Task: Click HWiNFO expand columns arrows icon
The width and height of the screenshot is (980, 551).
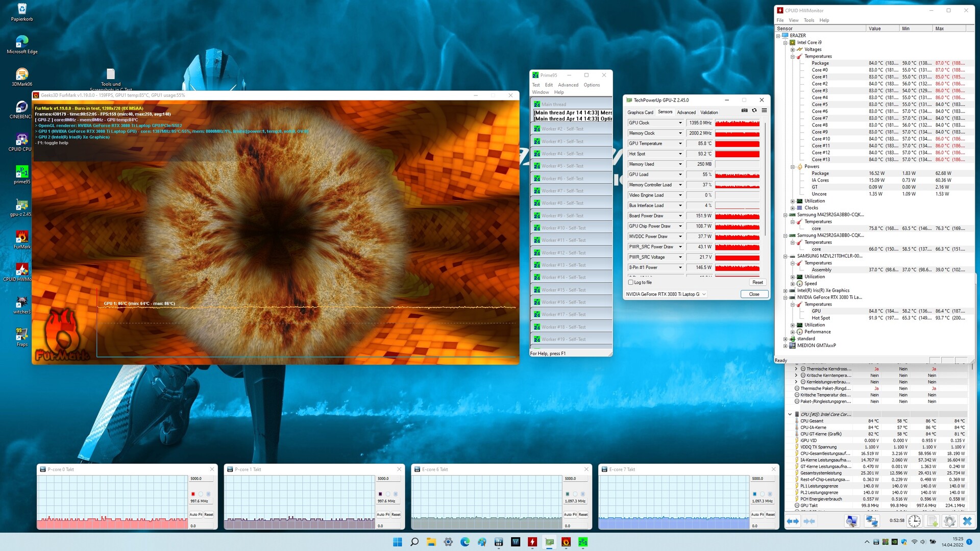Action: tap(793, 521)
